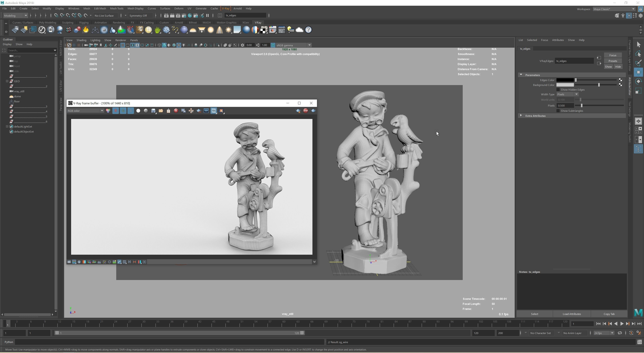The width and height of the screenshot is (644, 353).
Task: Open the Mesh Tools menu
Action: click(x=117, y=9)
